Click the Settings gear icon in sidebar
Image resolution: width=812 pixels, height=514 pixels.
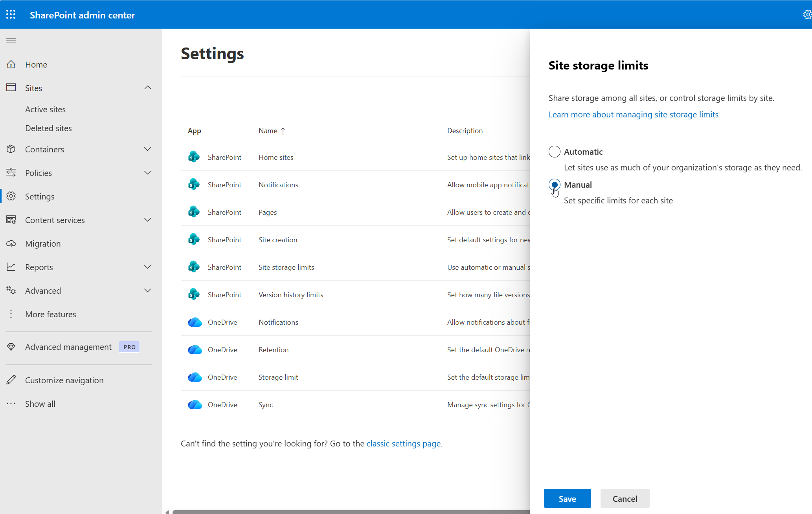point(11,196)
